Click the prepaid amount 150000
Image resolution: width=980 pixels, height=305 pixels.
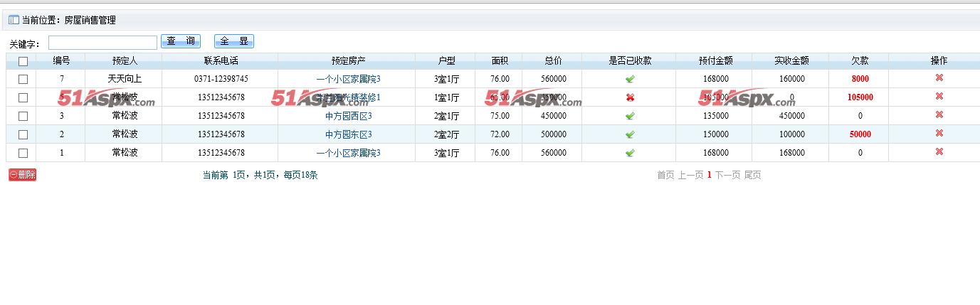[715, 134]
